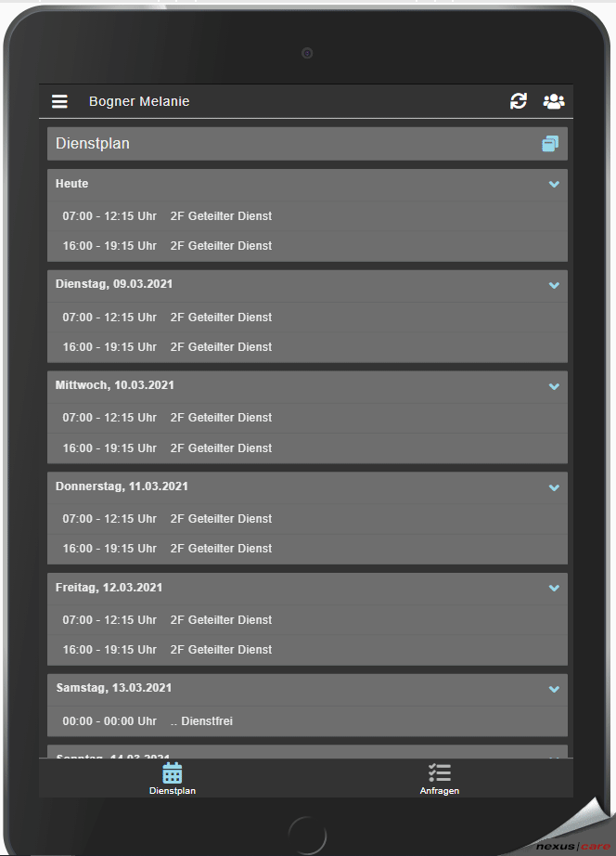Collapse Freitag, 12.03.2021 section
This screenshot has height=856, width=616.
coord(554,588)
